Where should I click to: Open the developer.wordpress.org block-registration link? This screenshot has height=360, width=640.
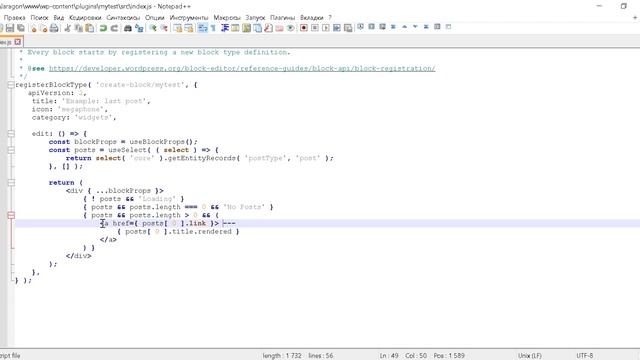point(242,69)
